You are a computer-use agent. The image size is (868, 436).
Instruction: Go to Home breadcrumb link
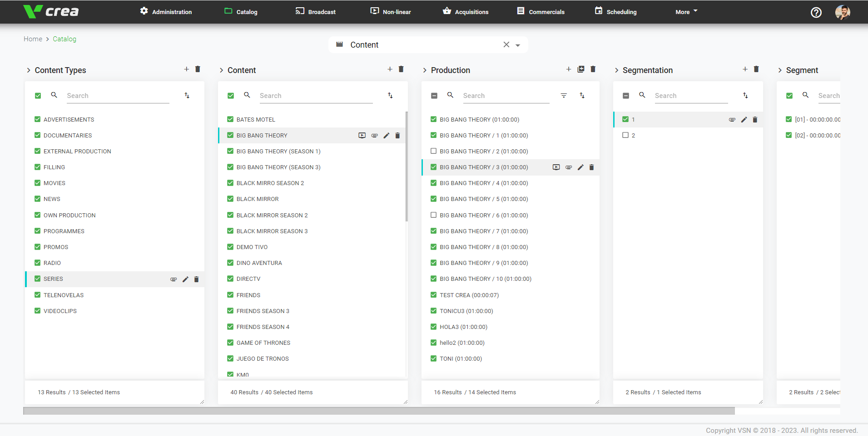click(x=33, y=39)
